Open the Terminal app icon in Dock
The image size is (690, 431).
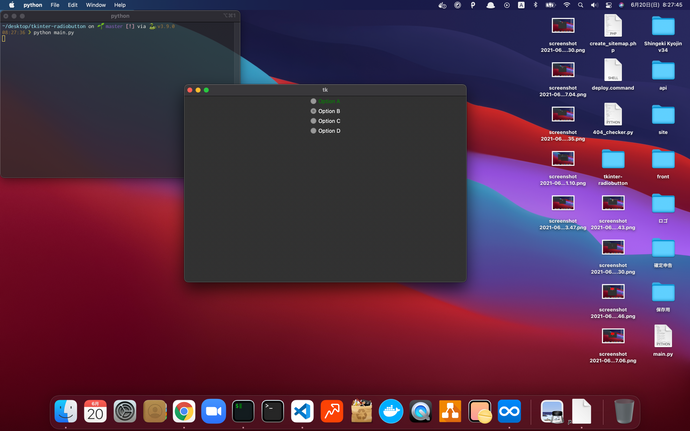coord(272,411)
